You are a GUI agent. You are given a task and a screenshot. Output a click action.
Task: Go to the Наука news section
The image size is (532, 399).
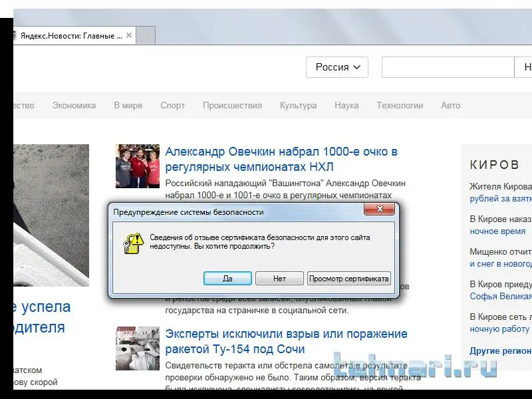[x=346, y=106]
